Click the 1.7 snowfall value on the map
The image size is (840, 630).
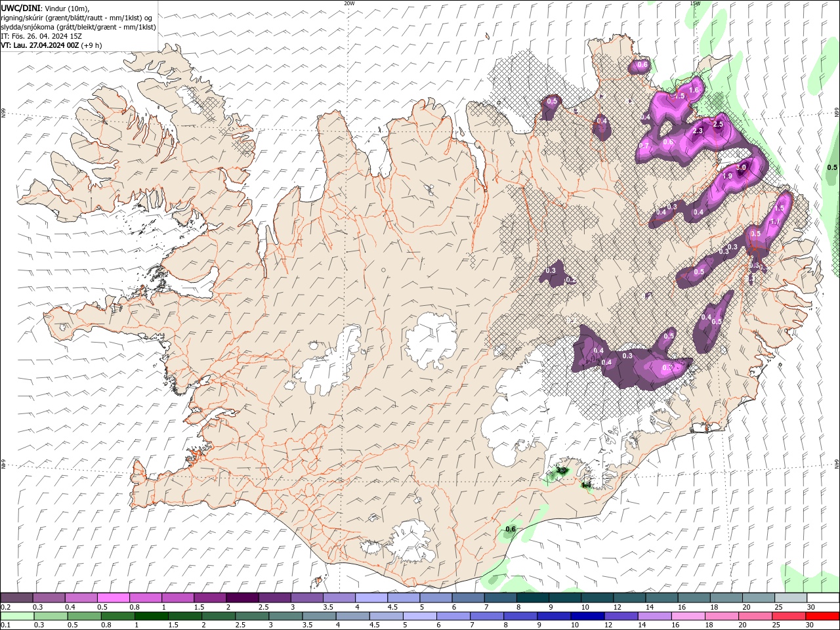774,222
